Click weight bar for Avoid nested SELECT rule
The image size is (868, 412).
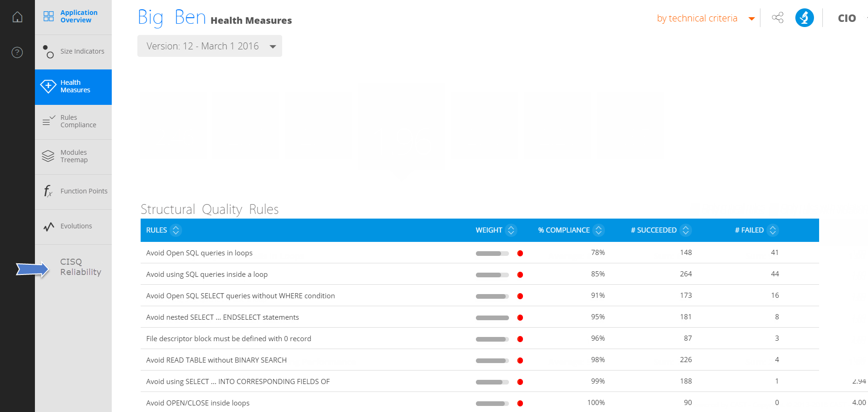[492, 318]
